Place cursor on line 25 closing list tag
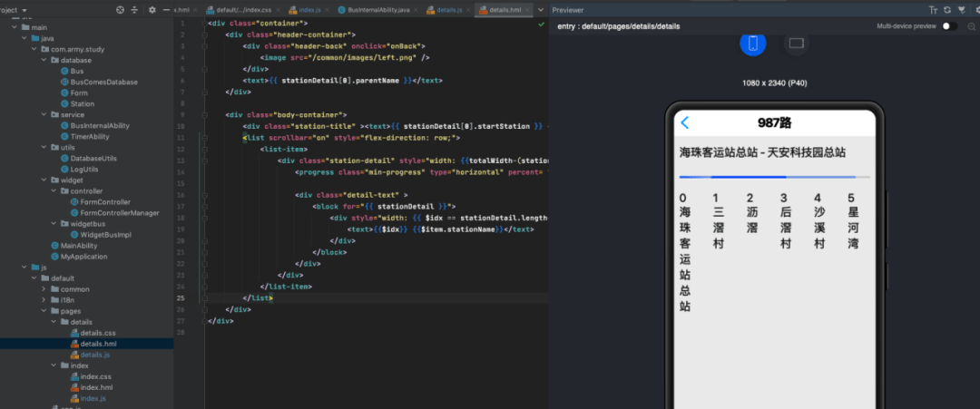The height and width of the screenshot is (409, 980). [x=258, y=298]
